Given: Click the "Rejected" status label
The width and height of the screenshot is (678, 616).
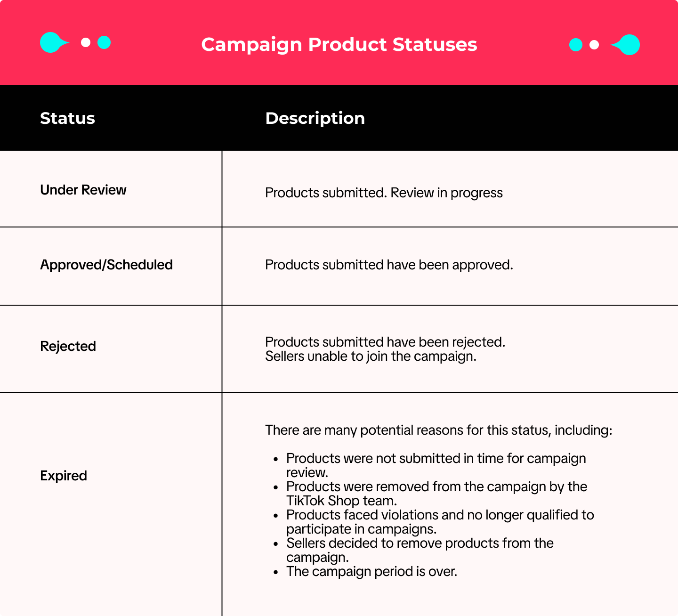Looking at the screenshot, I should click(x=68, y=346).
